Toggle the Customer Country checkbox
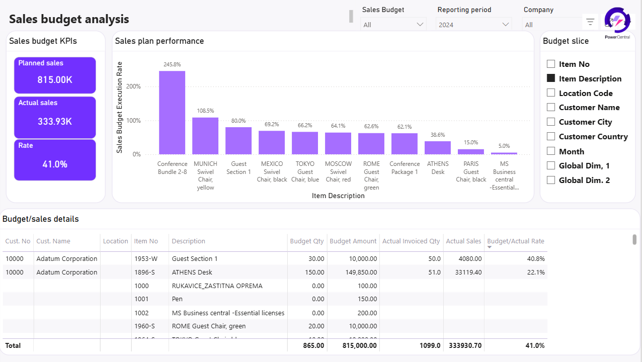Image resolution: width=644 pixels, height=362 pixels. coord(551,136)
